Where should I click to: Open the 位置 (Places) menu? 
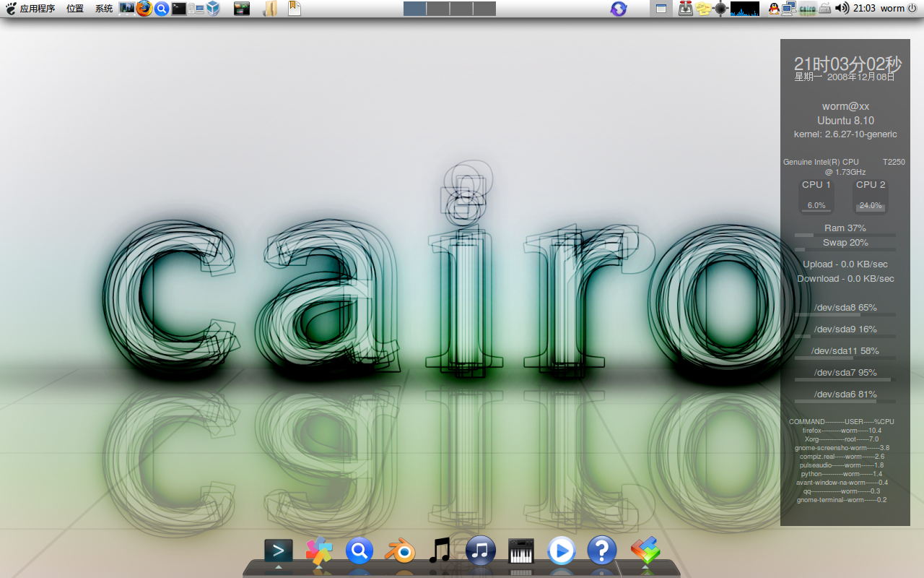click(x=75, y=9)
